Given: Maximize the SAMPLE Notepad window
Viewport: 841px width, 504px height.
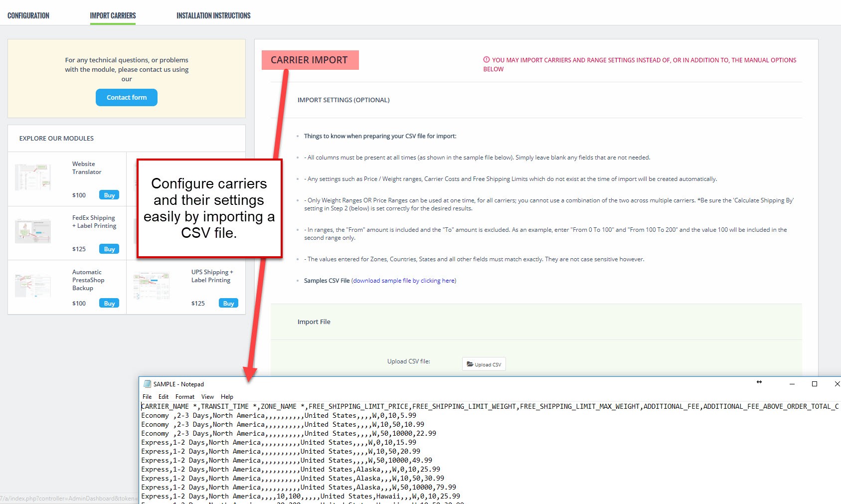Looking at the screenshot, I should tap(815, 384).
